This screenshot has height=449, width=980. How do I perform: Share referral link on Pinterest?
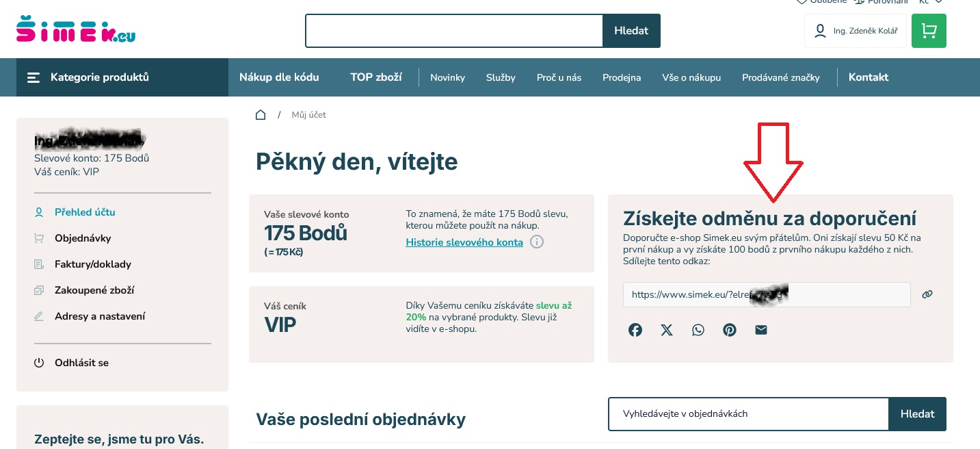(x=730, y=330)
